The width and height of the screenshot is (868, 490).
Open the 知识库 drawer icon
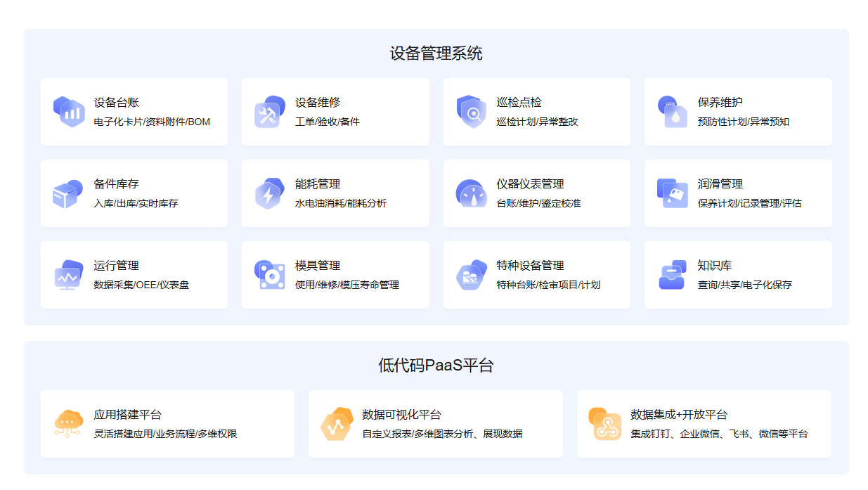pyautogui.click(x=673, y=275)
